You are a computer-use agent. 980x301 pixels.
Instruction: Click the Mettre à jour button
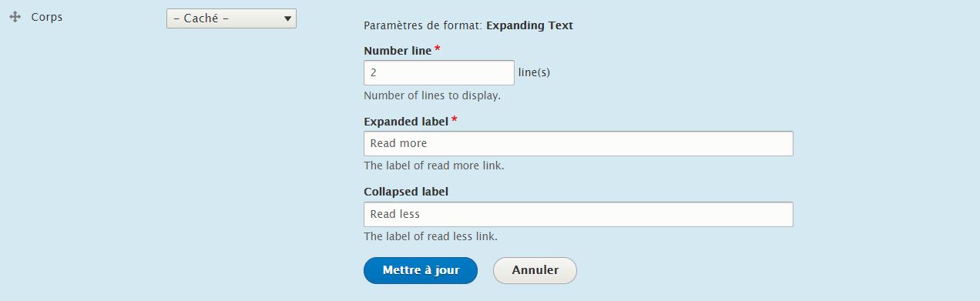tap(421, 270)
